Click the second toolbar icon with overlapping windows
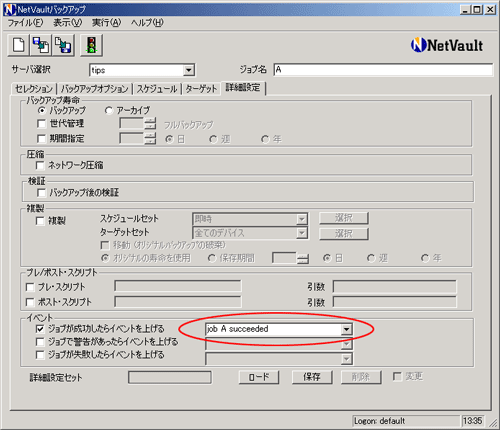This screenshot has width=500, height=430. (41, 45)
